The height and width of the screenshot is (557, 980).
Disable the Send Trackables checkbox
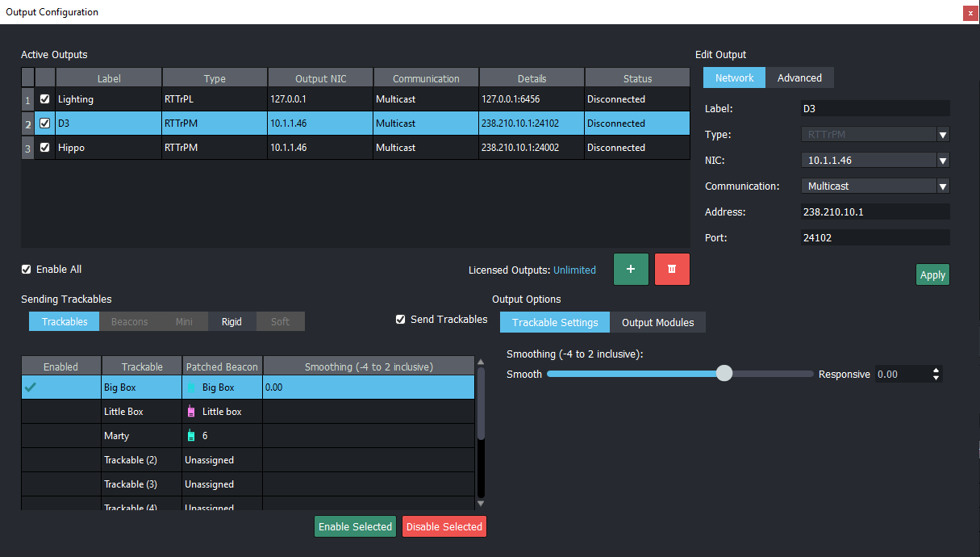pyautogui.click(x=401, y=320)
